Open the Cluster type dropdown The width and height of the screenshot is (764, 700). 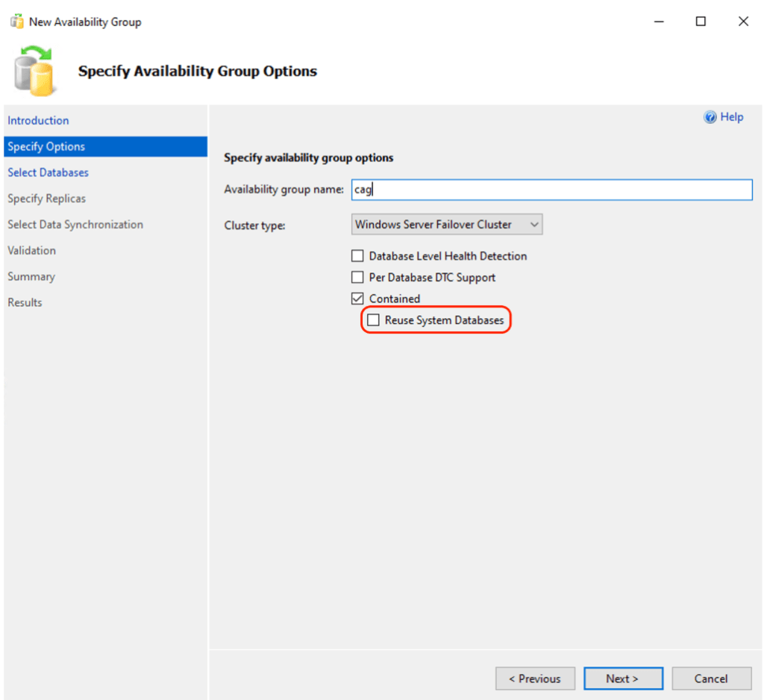pyautogui.click(x=446, y=225)
